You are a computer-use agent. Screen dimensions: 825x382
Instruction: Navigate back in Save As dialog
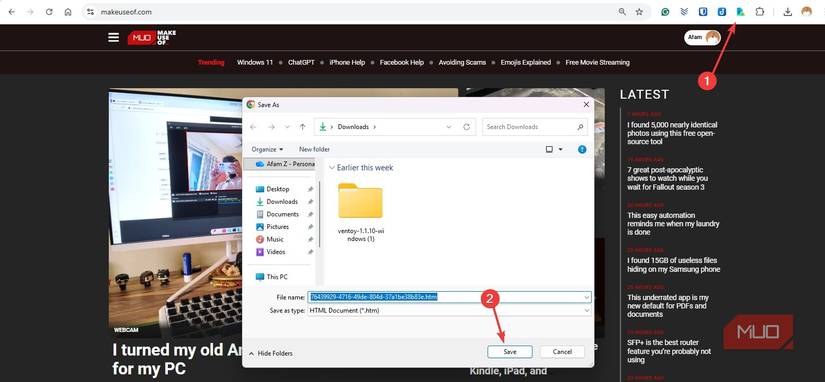pyautogui.click(x=254, y=127)
